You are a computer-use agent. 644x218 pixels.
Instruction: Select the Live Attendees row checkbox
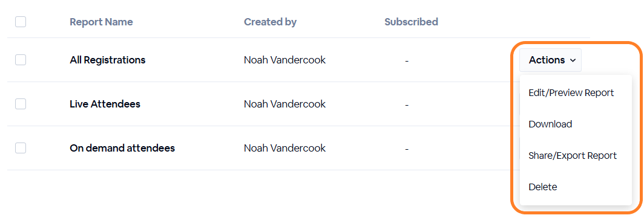tap(21, 104)
